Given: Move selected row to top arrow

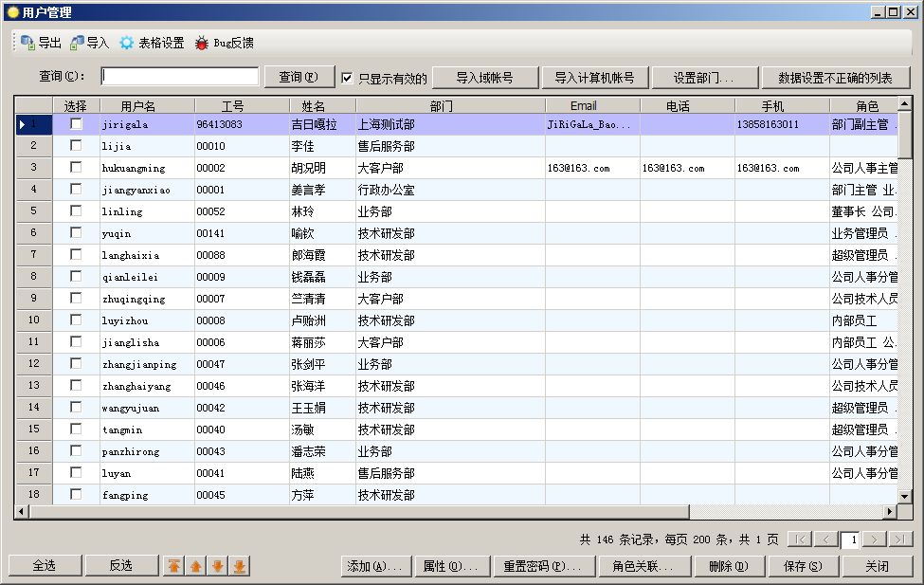Looking at the screenshot, I should point(173,566).
